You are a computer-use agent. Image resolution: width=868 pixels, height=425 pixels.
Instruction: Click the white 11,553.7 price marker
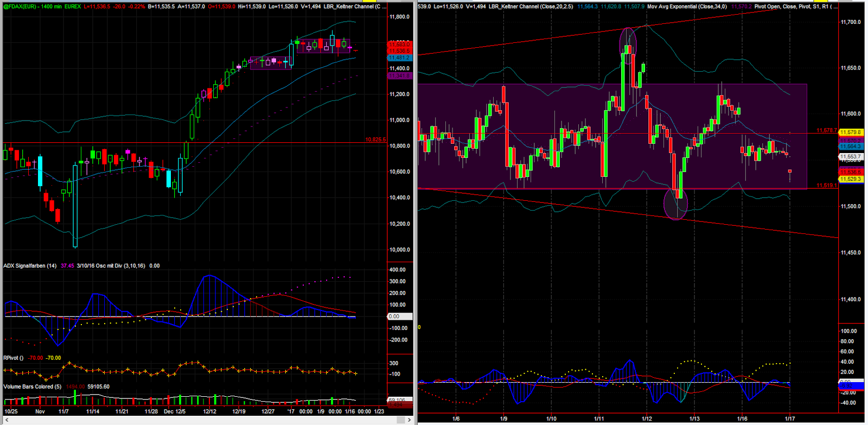click(851, 157)
